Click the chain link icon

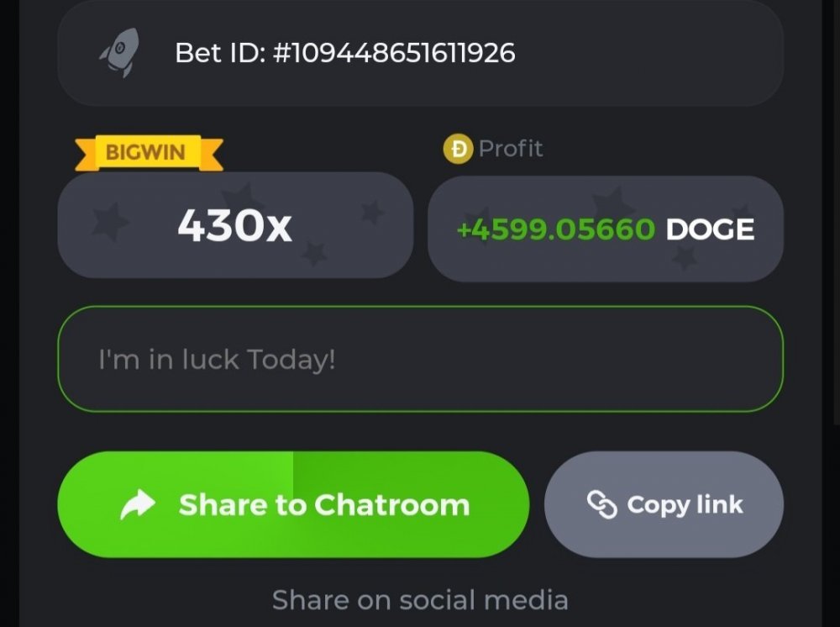click(602, 505)
